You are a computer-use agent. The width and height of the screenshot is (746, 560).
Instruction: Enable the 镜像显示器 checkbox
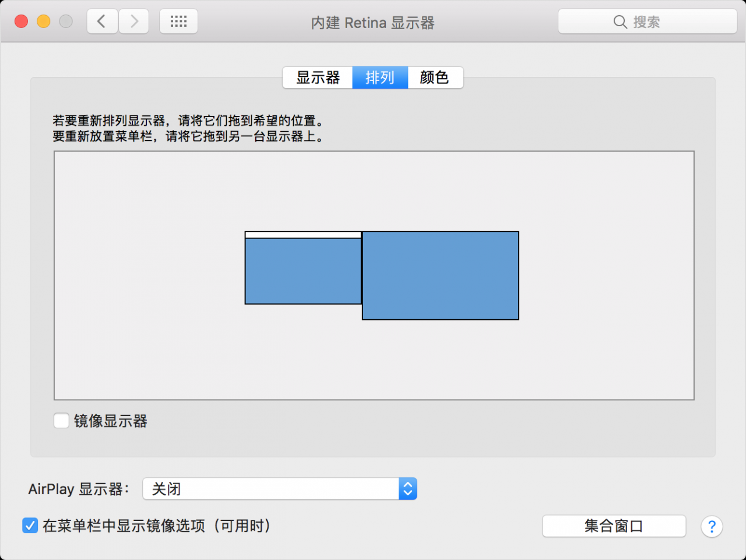click(x=61, y=420)
